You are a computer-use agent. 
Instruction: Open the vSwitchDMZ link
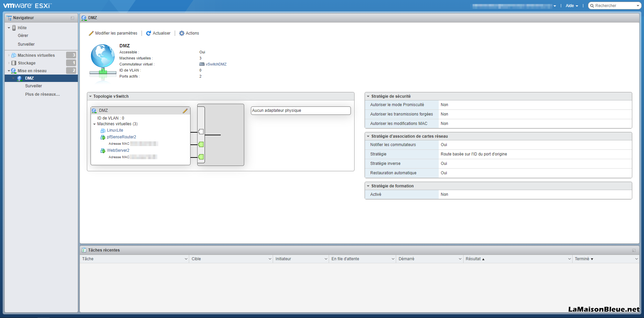click(x=216, y=64)
